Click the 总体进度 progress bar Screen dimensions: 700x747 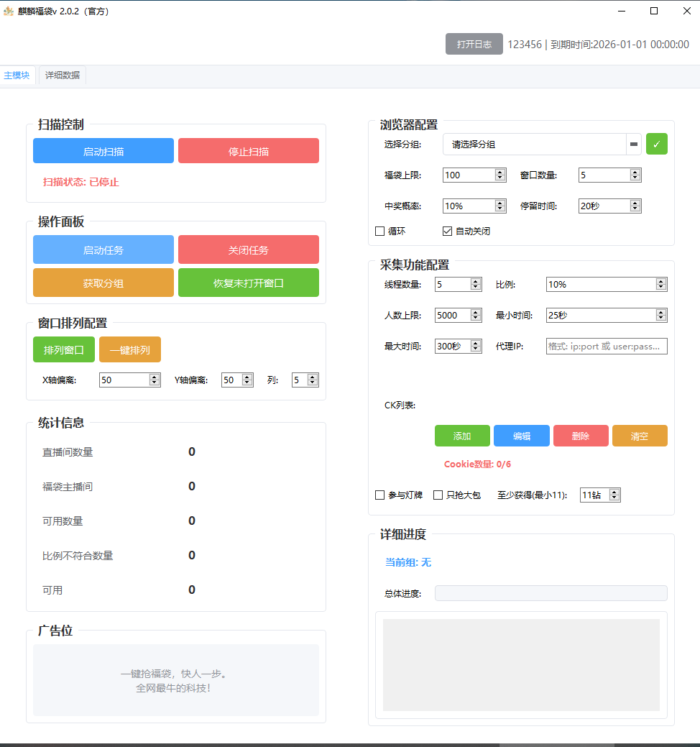pos(551,593)
